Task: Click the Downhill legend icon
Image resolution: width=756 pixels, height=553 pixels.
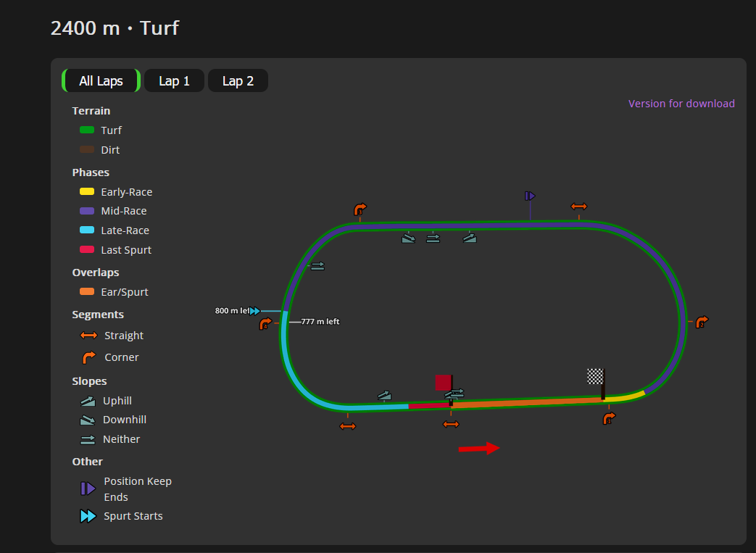Action: (88, 420)
